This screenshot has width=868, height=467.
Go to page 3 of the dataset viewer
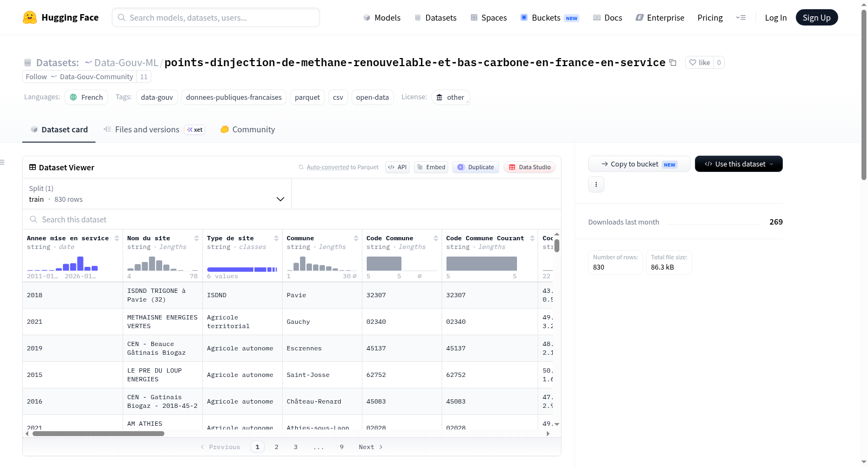tap(296, 447)
